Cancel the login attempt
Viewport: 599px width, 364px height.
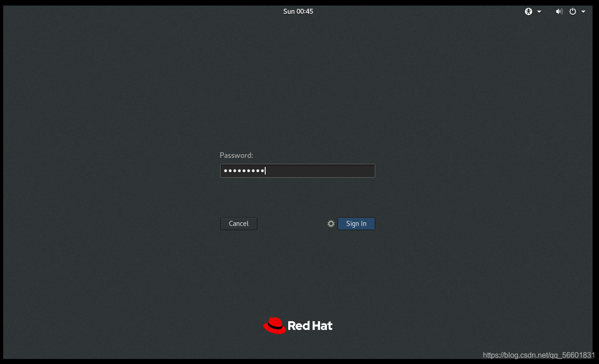tap(238, 224)
